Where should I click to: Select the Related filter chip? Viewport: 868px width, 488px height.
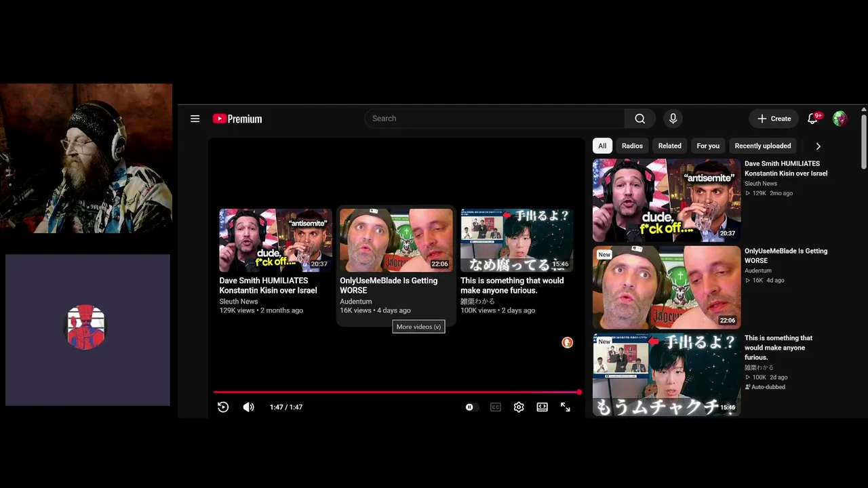[669, 146]
